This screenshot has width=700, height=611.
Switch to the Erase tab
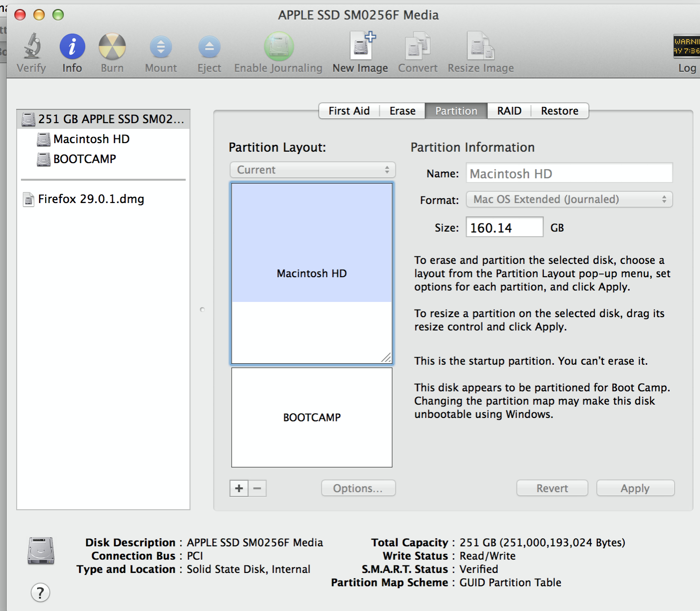coord(402,111)
